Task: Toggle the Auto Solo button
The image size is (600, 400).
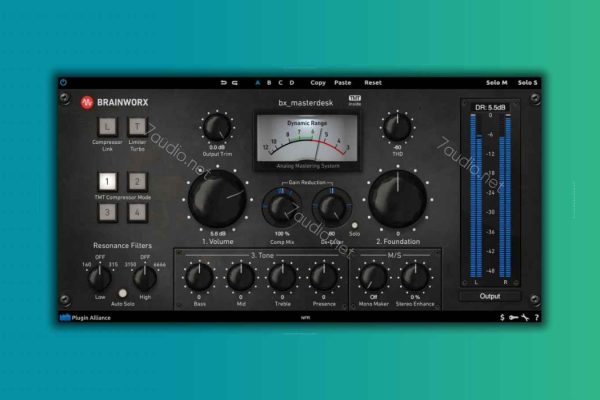Action: 122,293
